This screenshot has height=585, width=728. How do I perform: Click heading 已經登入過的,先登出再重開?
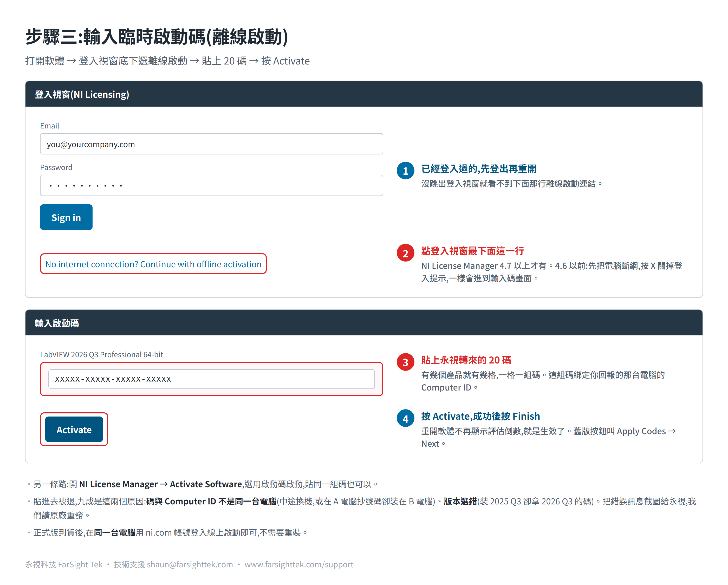coord(478,168)
